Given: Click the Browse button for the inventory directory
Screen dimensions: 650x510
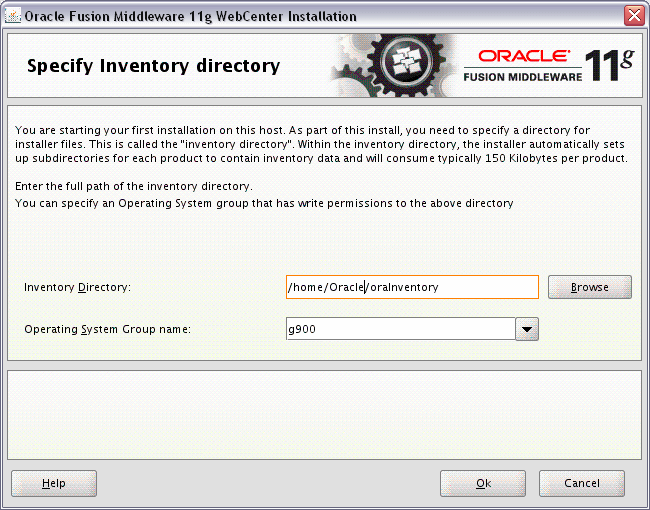Looking at the screenshot, I should (589, 287).
